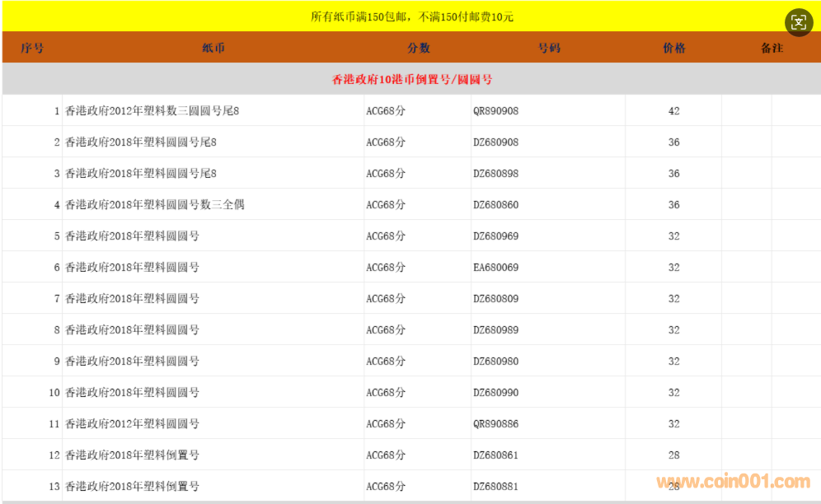The image size is (821, 504).
Task: Click the image scan icon at top right
Action: 798,22
